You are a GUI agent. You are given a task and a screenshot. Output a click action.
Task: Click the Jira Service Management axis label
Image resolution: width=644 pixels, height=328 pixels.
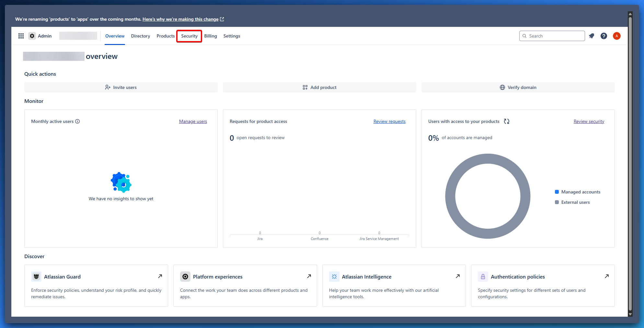[379, 239]
